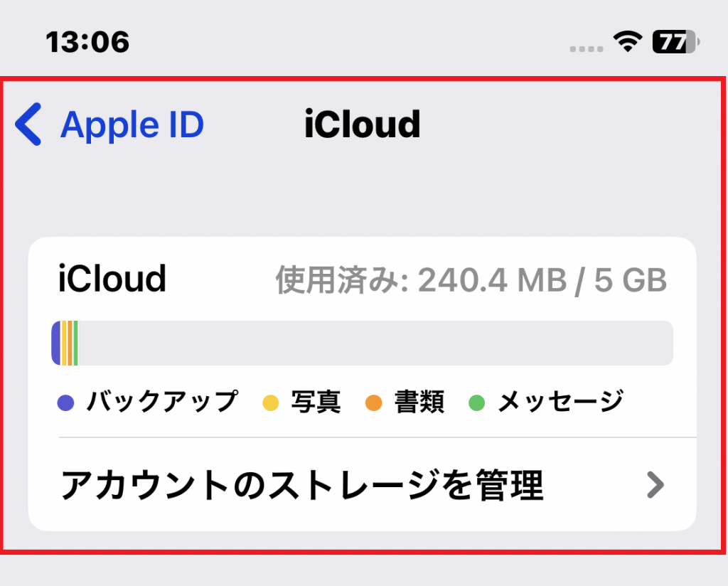Tap the 13:06 clock in status bar
Viewport: 728px width, 586px height.
click(87, 42)
